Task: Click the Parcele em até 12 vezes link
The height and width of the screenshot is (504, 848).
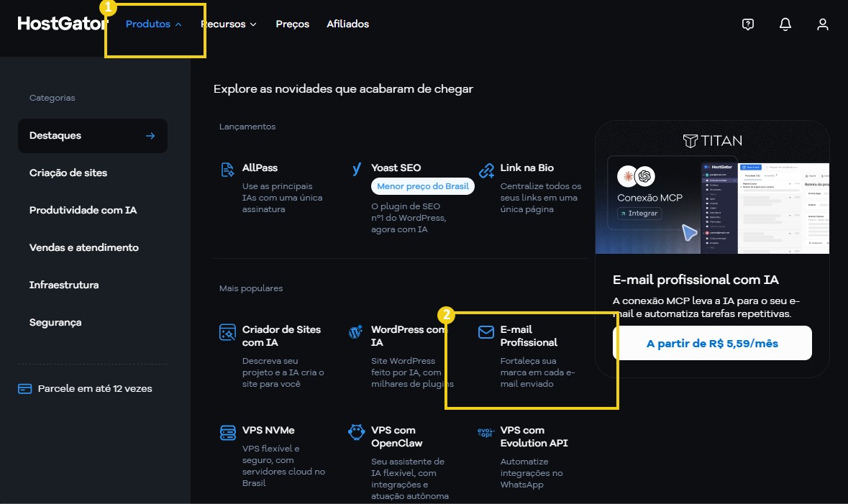Action: (x=95, y=389)
